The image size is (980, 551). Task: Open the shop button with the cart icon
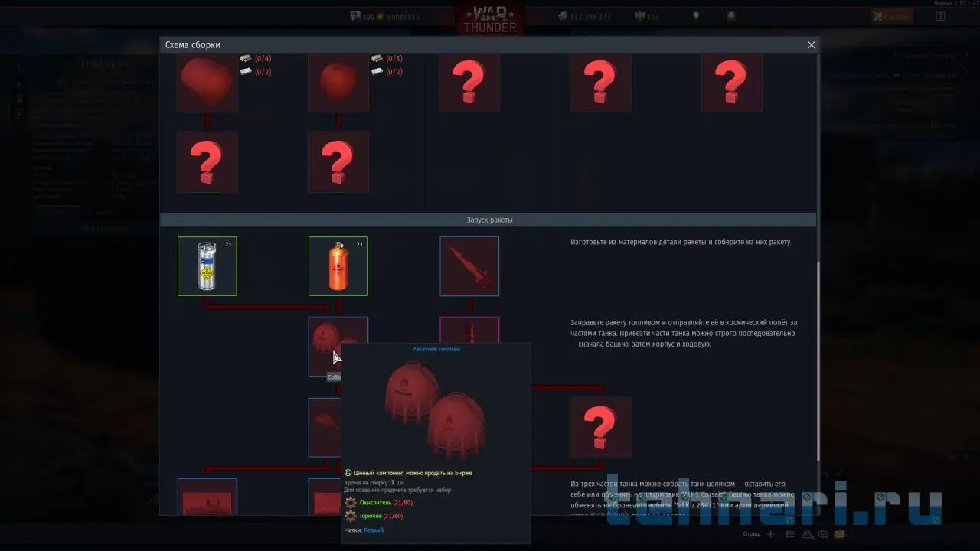[x=892, y=16]
